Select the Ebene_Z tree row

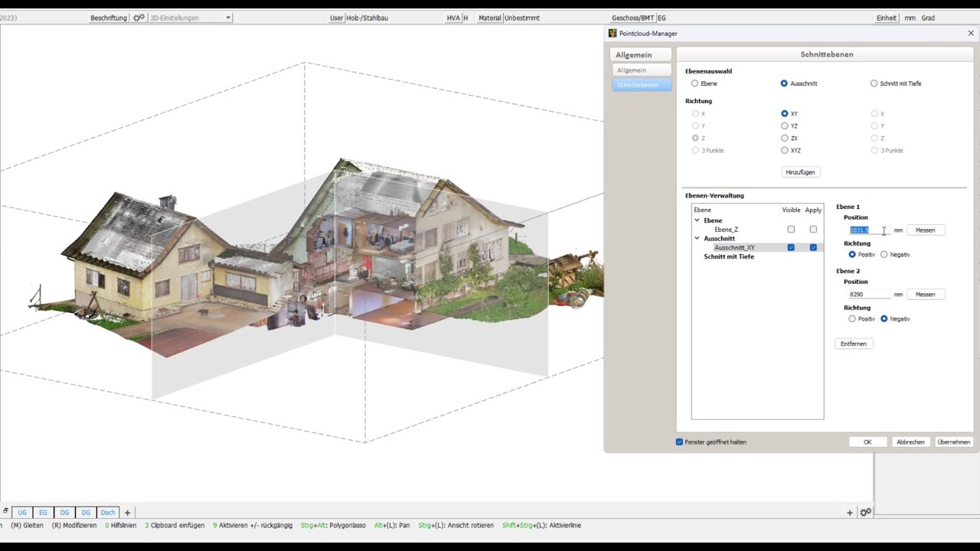[x=727, y=230]
